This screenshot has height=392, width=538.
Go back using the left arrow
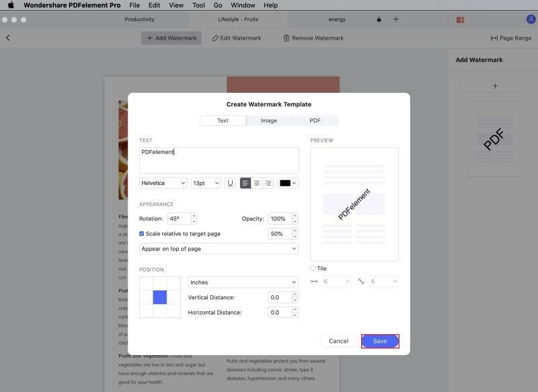click(8, 38)
